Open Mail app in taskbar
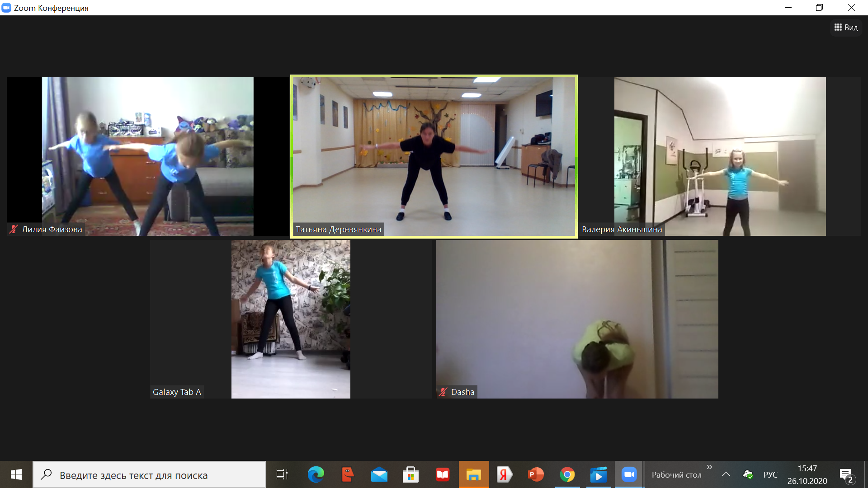 pos(379,474)
